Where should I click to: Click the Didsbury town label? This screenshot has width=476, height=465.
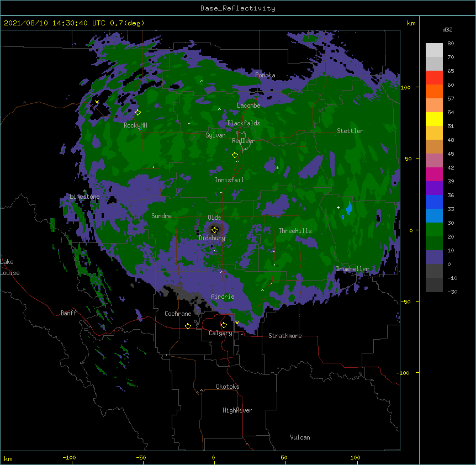tap(211, 238)
